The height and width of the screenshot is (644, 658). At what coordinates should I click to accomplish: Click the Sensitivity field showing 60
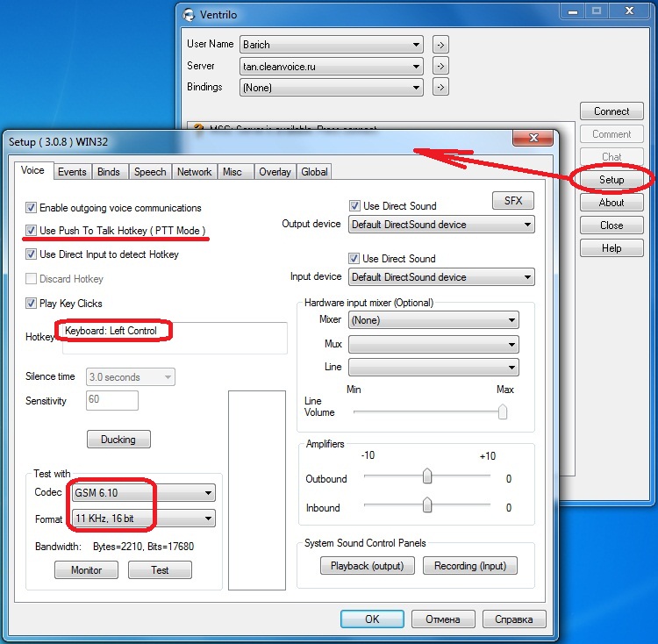pyautogui.click(x=112, y=400)
